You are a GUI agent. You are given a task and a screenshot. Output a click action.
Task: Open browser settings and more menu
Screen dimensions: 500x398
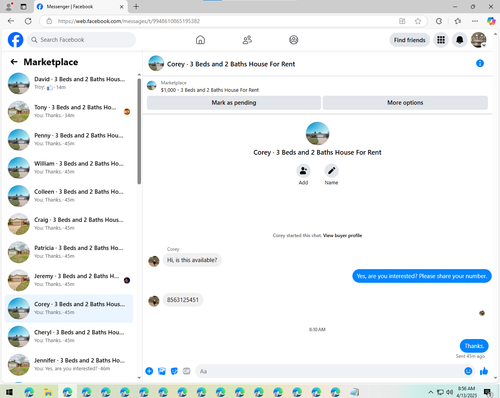pos(475,21)
